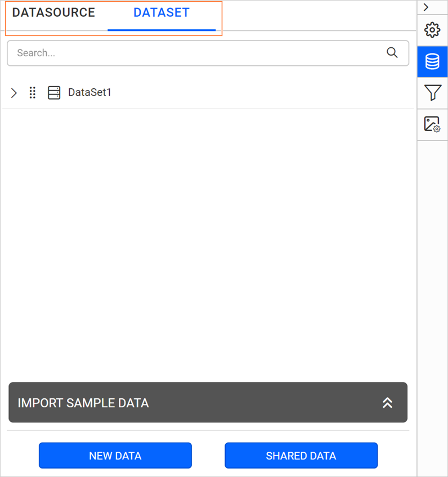This screenshot has height=477, width=448.
Task: Click the empty dataset panel workspace
Action: (208, 242)
